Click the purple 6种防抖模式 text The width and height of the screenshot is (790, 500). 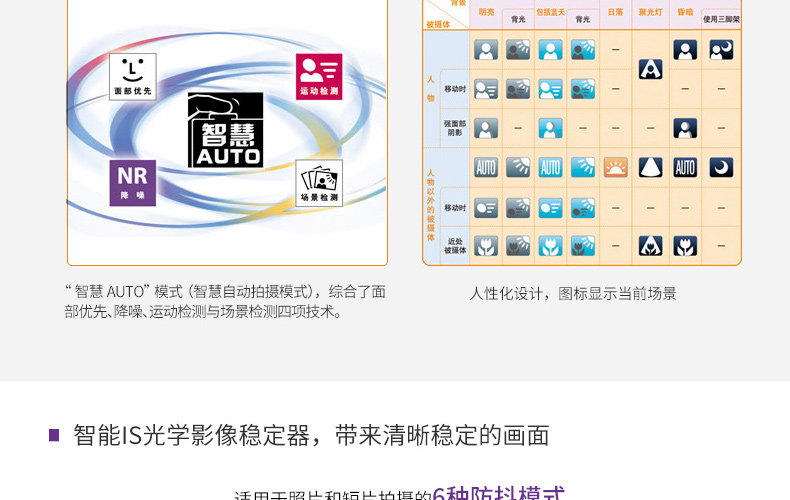click(x=499, y=493)
